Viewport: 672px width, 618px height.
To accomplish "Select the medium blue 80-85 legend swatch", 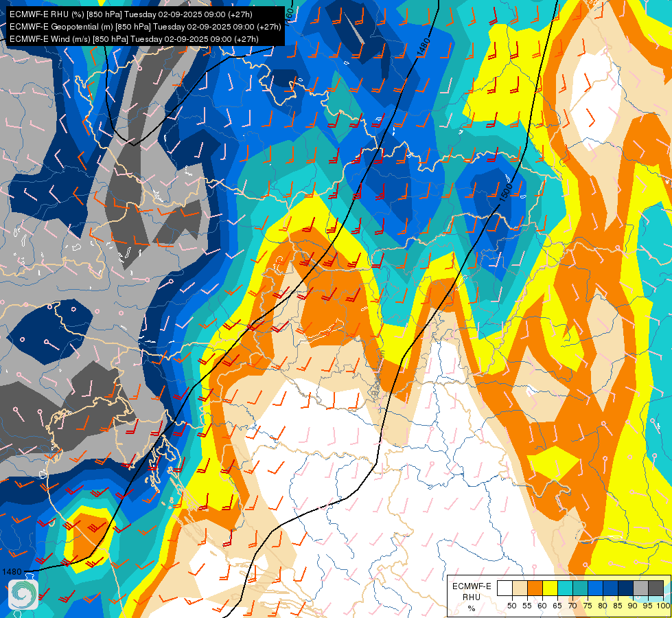I will [x=610, y=588].
